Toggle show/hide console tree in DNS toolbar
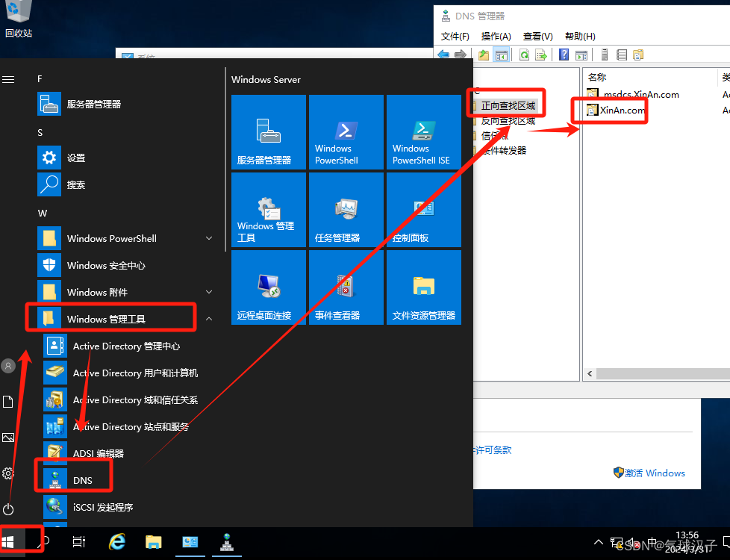730x560 pixels. coord(501,55)
